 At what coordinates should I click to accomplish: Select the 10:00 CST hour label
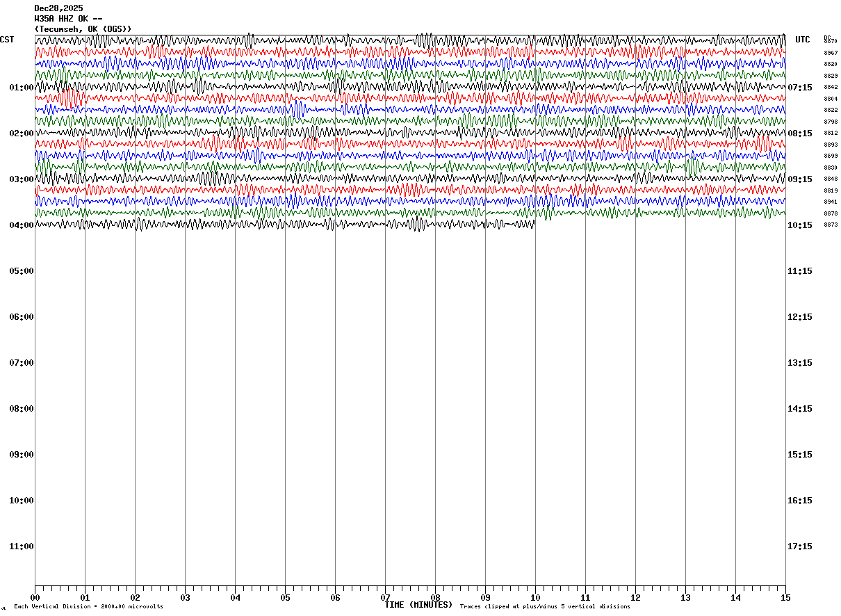click(22, 501)
